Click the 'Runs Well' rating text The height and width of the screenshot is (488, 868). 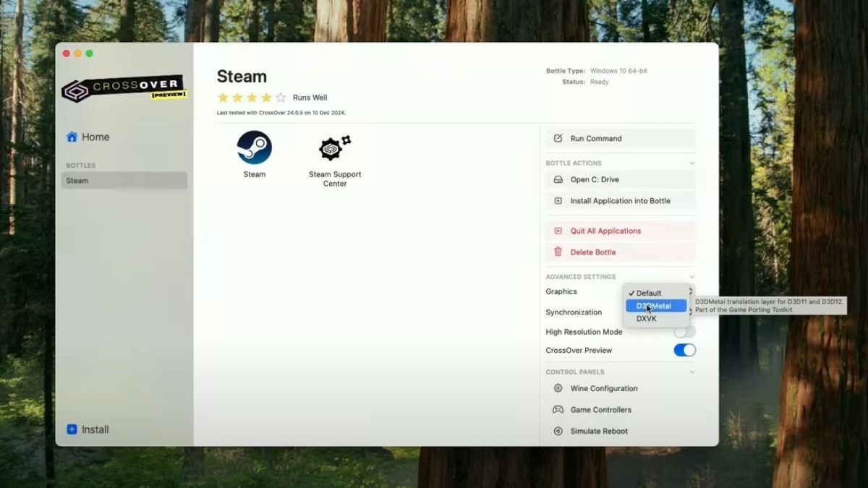(310, 98)
